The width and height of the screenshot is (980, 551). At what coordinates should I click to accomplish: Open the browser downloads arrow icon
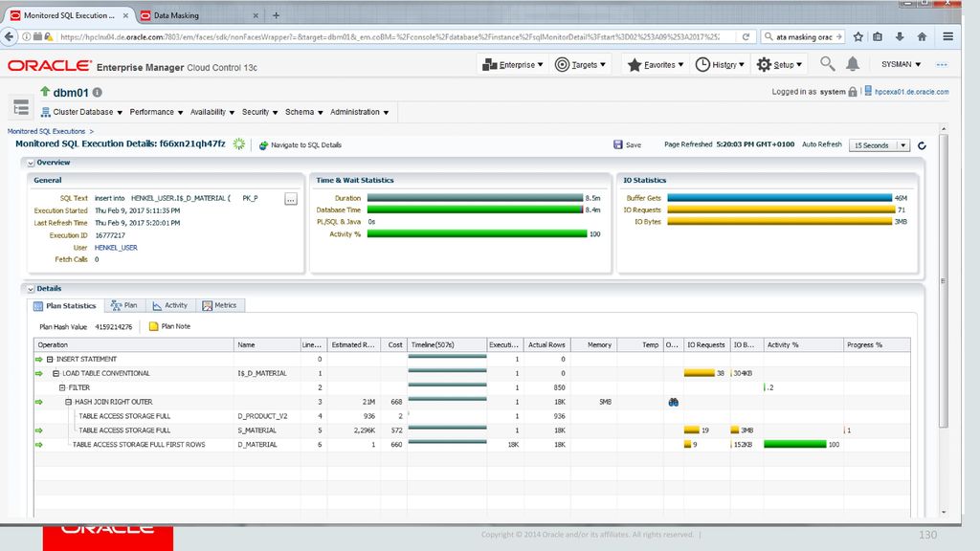click(900, 37)
